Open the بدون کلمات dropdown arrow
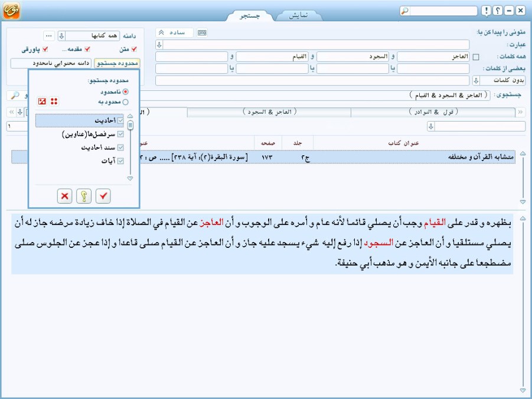 476,80
